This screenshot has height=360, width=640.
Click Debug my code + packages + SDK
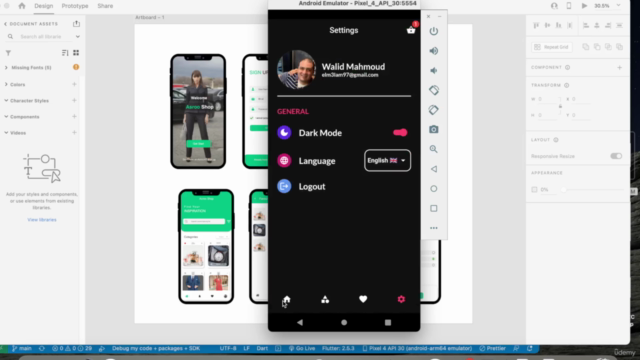pos(156,348)
